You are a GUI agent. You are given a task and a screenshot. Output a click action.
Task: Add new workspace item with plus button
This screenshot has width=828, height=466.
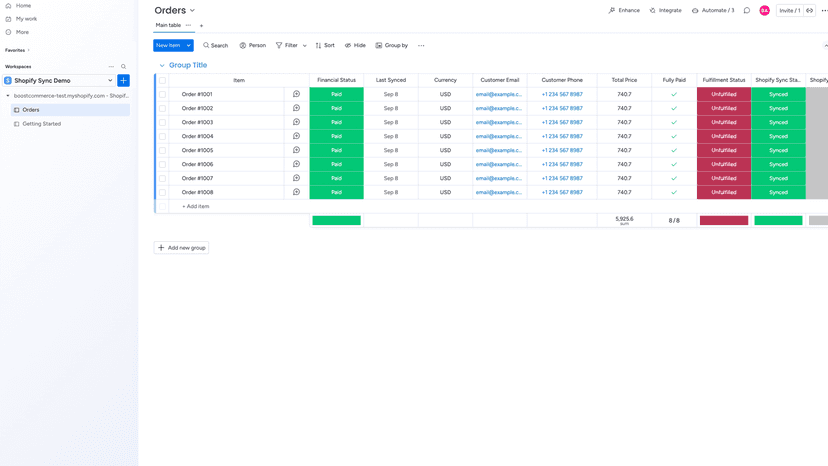(x=124, y=80)
